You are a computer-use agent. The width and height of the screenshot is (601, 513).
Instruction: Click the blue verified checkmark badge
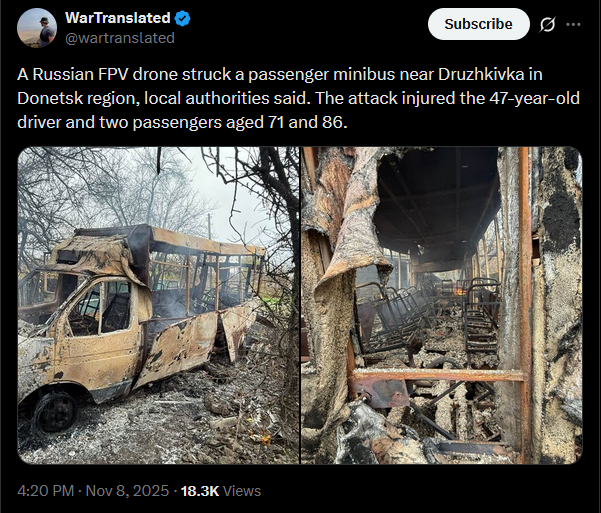[x=182, y=18]
